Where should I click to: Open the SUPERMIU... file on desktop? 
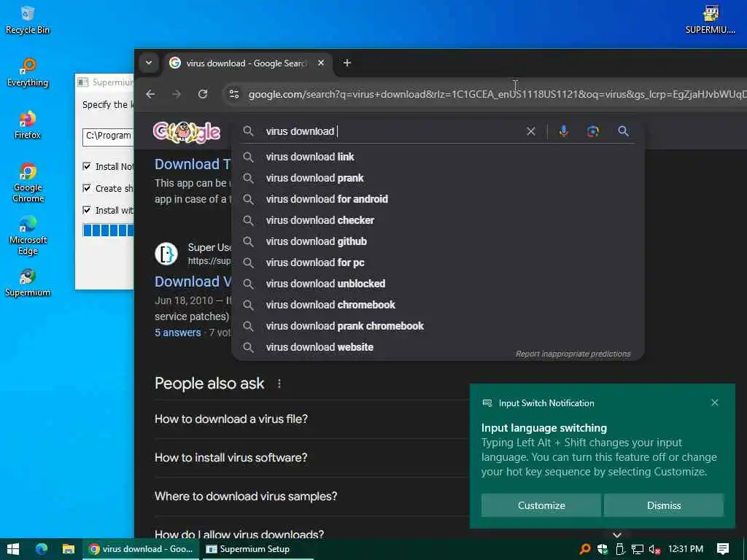(x=710, y=20)
